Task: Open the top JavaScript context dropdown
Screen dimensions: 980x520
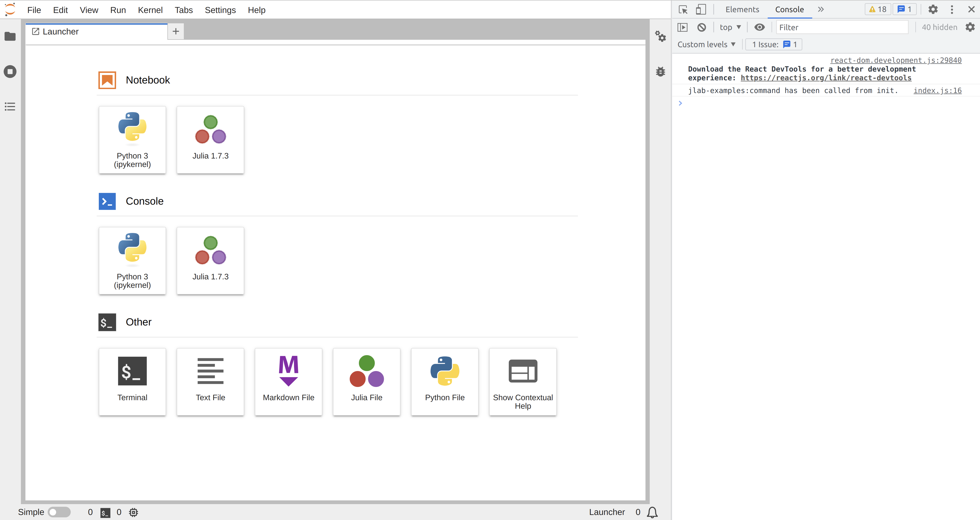Action: [x=730, y=27]
